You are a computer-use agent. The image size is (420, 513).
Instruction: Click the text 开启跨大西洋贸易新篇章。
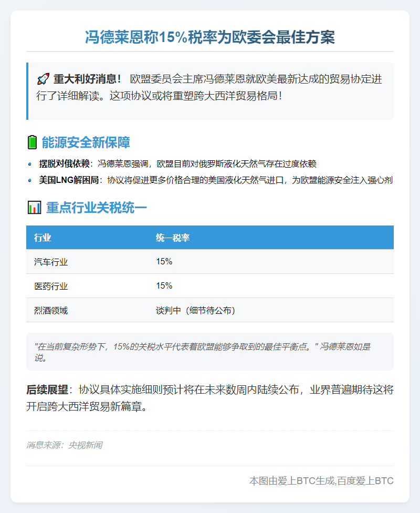[87, 406]
